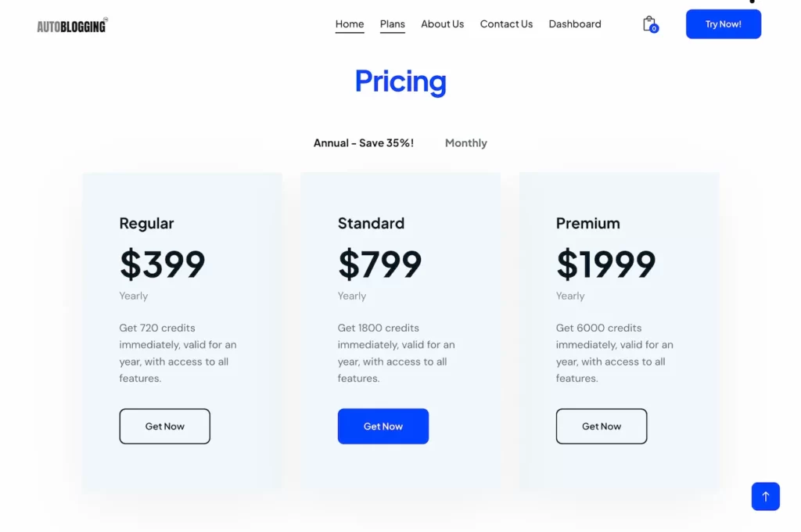Get Now on the Premium plan

[601, 426]
